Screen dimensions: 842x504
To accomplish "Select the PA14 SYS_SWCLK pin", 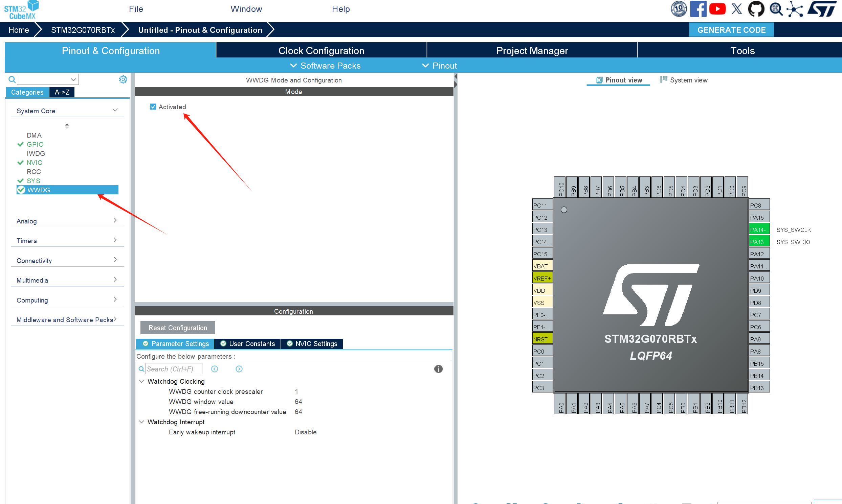I will click(x=759, y=230).
